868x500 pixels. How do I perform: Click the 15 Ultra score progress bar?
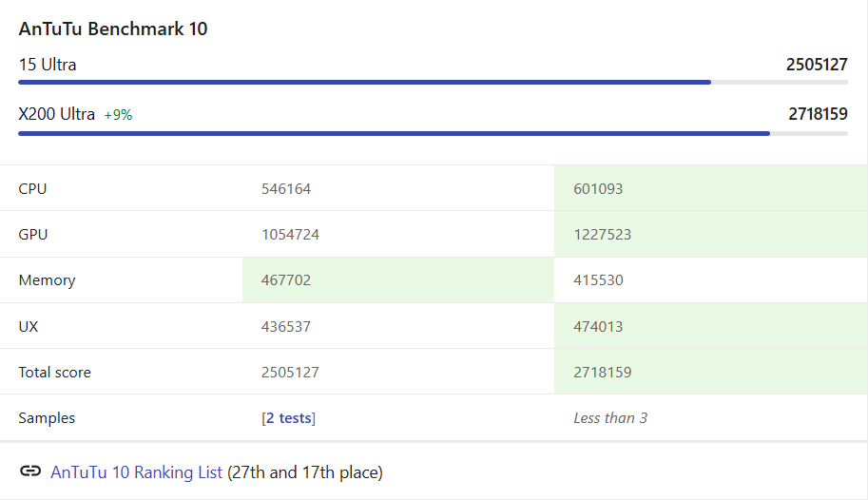[433, 83]
